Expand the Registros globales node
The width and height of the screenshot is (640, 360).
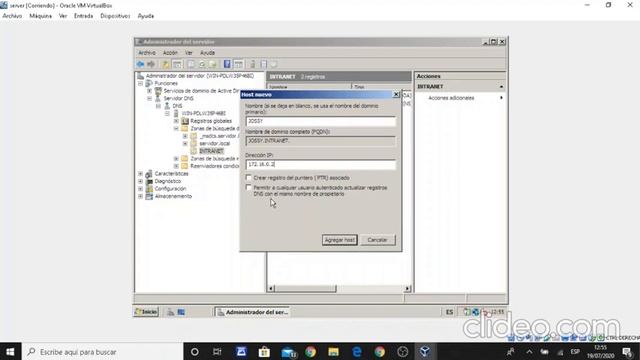click(176, 121)
